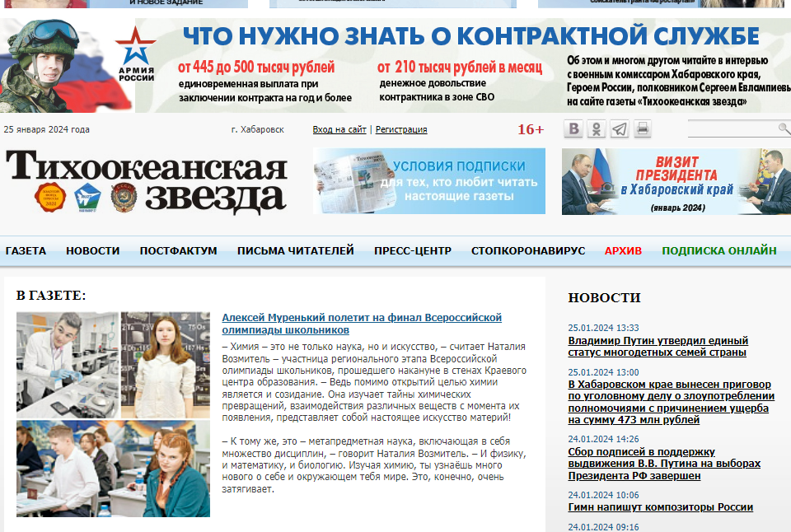Screen dimensions: 791x532
Task: Open news about 473 mln rubles verdict
Action: coord(671,402)
